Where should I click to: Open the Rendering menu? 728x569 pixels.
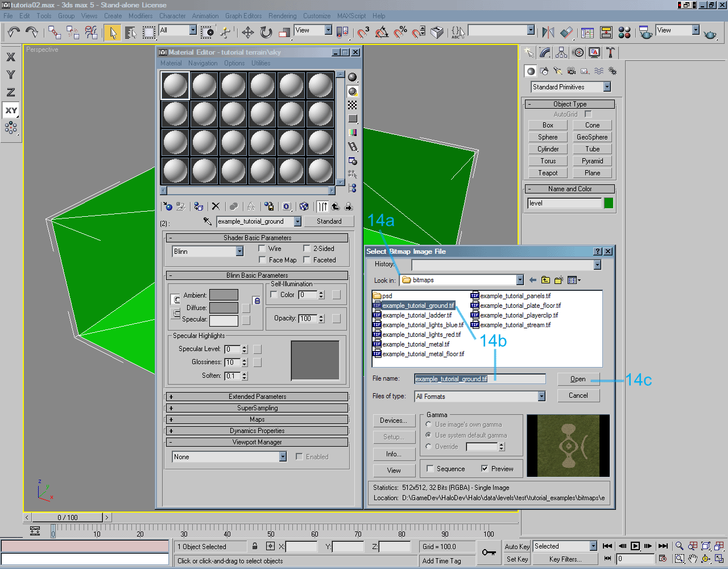(282, 16)
